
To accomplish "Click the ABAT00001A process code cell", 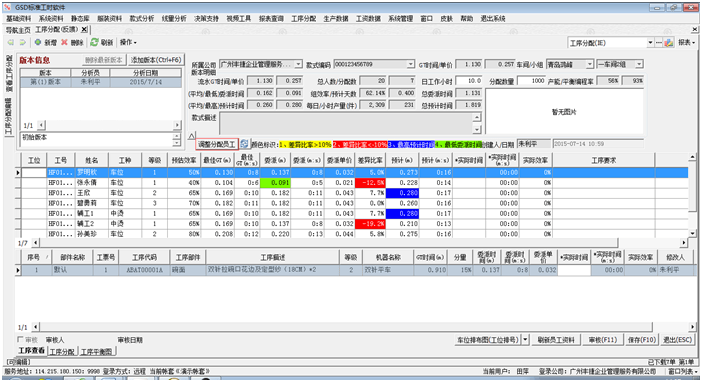I will [x=145, y=270].
